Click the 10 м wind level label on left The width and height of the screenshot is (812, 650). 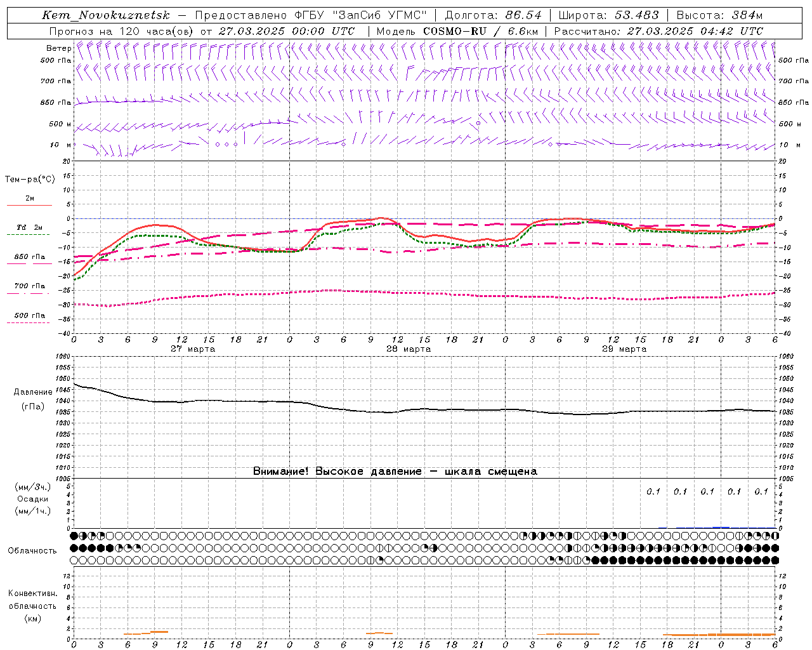61,145
